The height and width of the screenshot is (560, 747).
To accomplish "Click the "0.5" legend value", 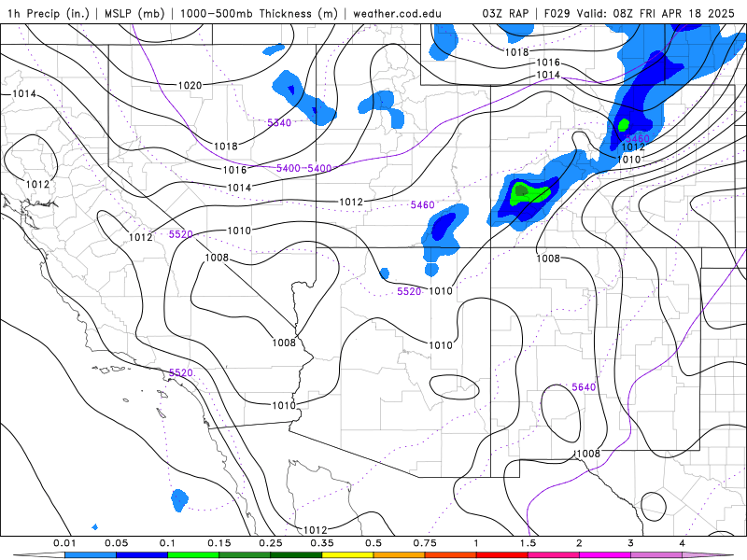I will [x=373, y=543].
